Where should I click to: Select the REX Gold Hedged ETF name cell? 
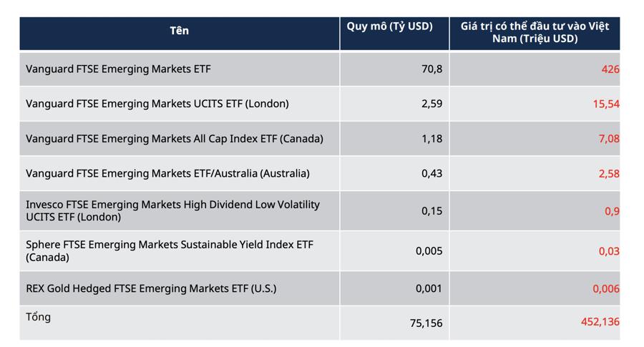coord(151,289)
